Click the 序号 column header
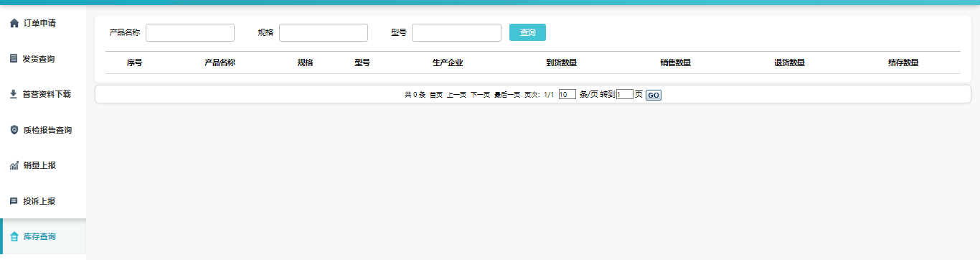 [x=135, y=62]
